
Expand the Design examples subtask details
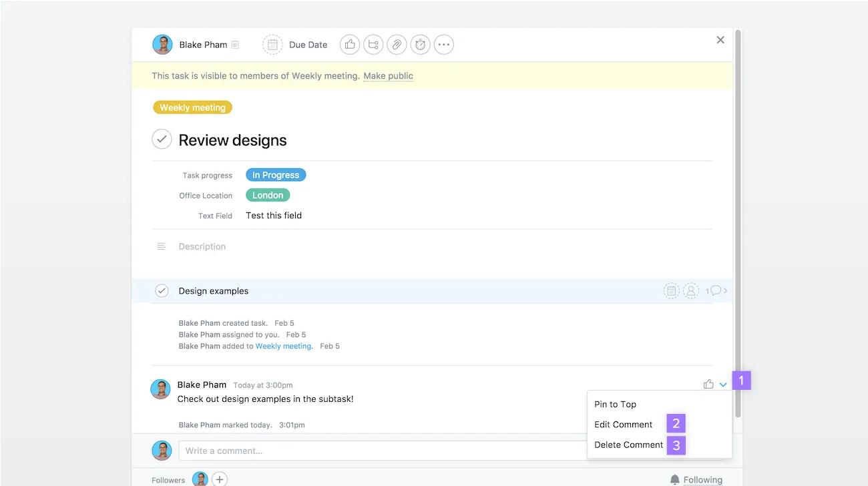[726, 290]
